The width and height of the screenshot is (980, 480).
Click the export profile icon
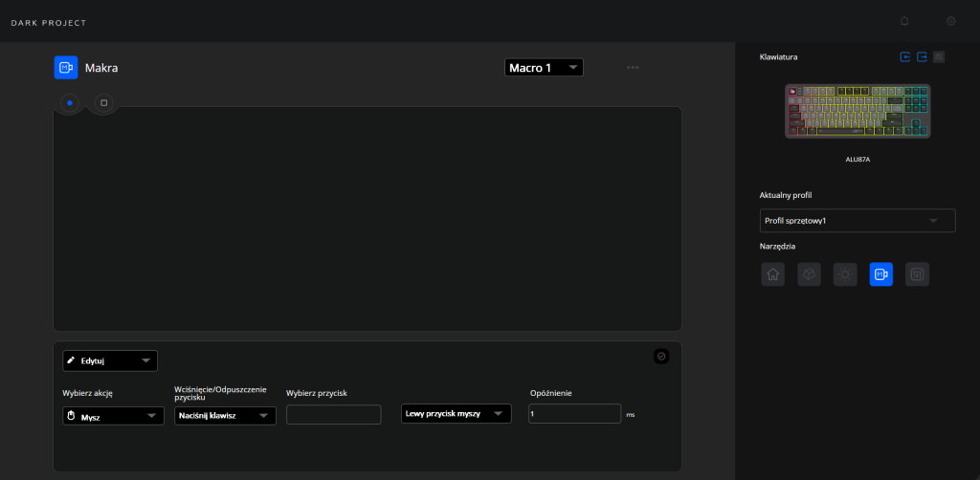922,57
